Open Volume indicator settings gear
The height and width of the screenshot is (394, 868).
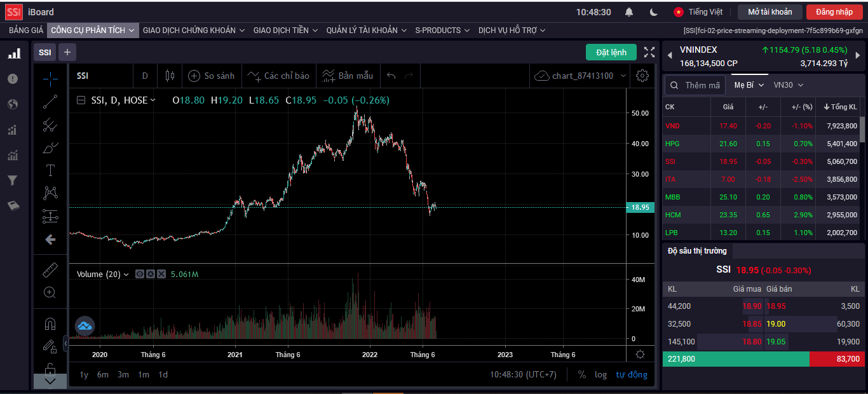click(151, 275)
